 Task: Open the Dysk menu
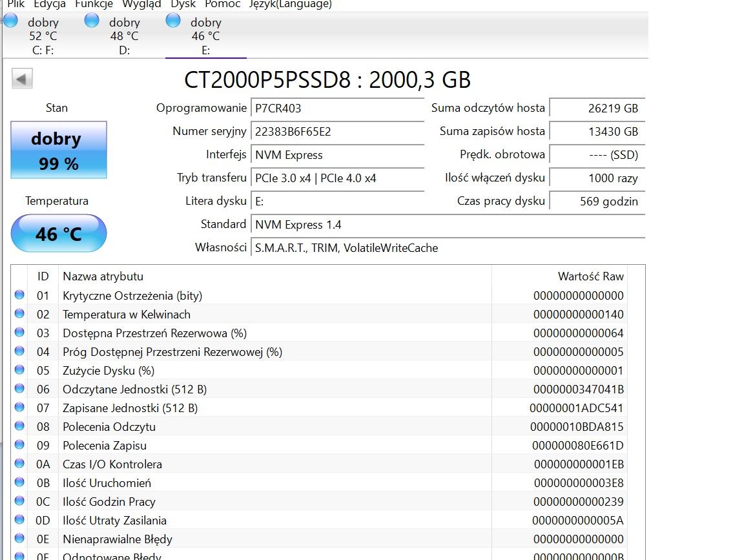point(183,5)
